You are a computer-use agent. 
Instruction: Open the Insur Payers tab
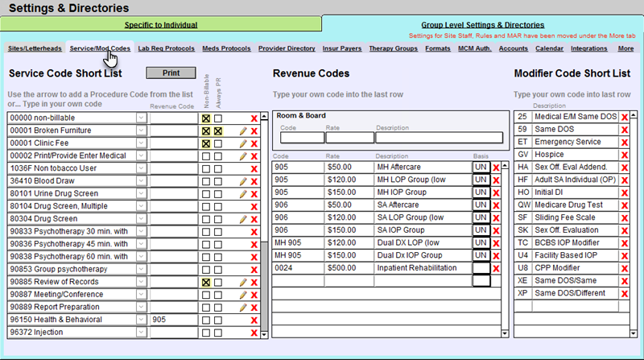[342, 48]
